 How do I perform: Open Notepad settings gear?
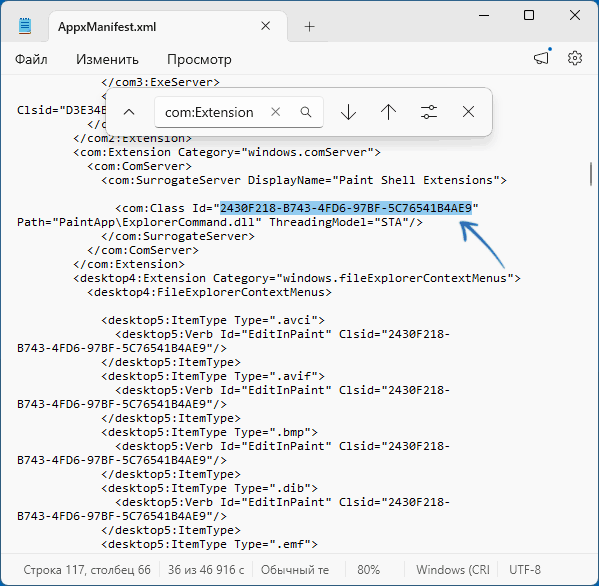[x=575, y=58]
